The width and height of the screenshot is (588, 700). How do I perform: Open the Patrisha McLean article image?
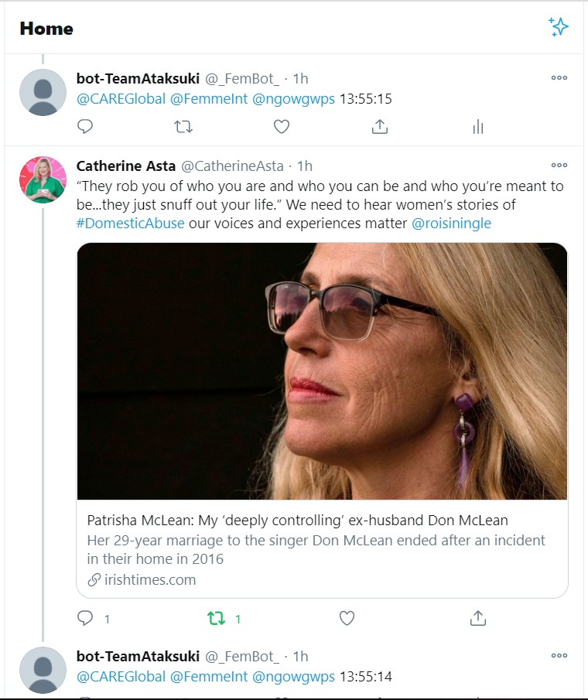point(322,371)
